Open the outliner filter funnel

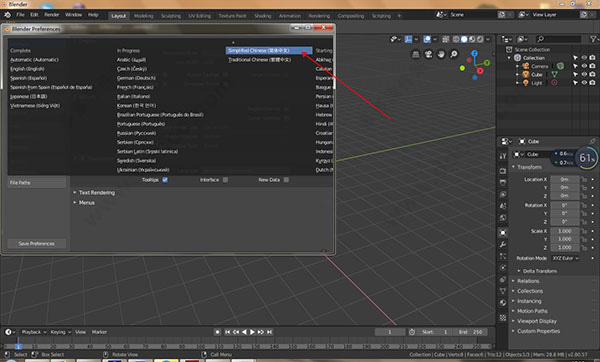click(x=593, y=39)
